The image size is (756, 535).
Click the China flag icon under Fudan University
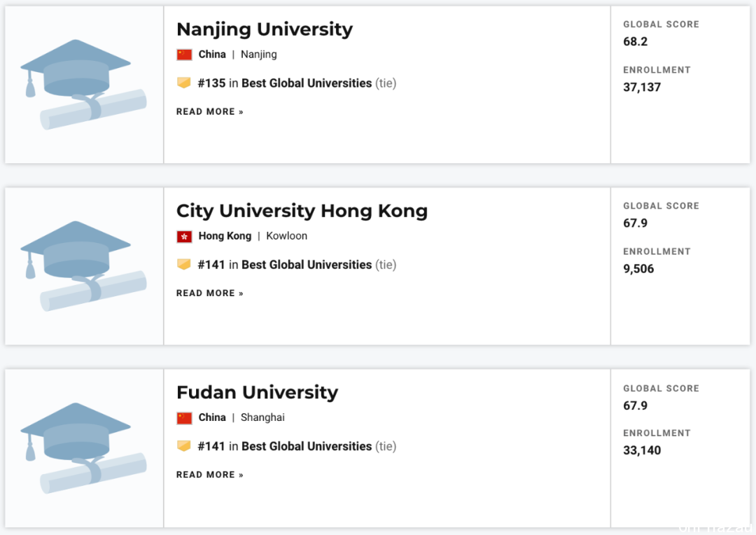pyautogui.click(x=184, y=418)
